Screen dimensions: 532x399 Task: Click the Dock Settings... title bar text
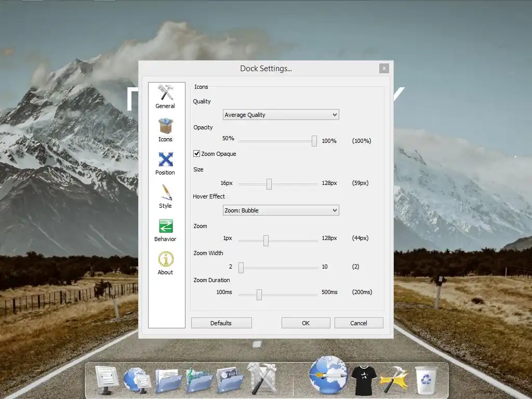pyautogui.click(x=266, y=69)
